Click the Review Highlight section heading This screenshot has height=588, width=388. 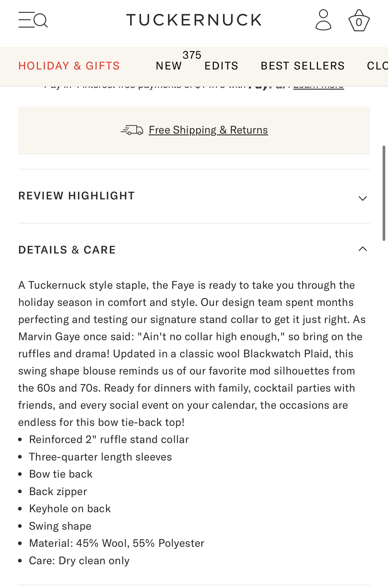pyautogui.click(x=77, y=196)
